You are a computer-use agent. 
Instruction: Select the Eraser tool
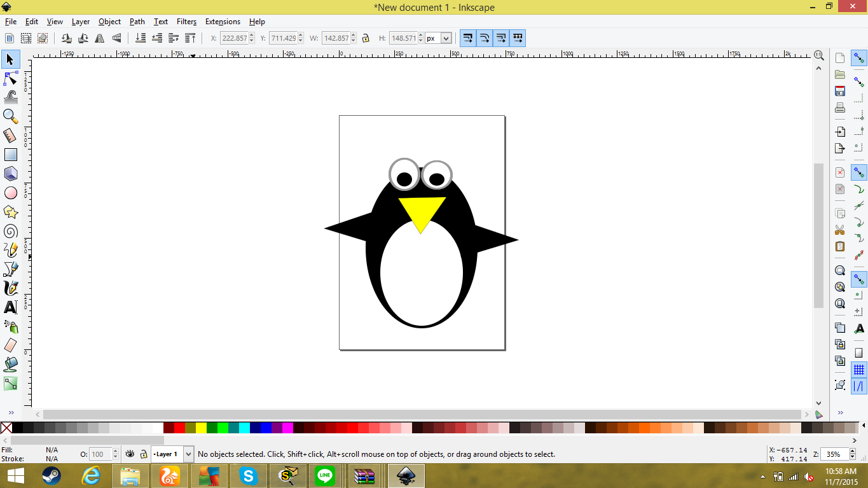pyautogui.click(x=11, y=345)
